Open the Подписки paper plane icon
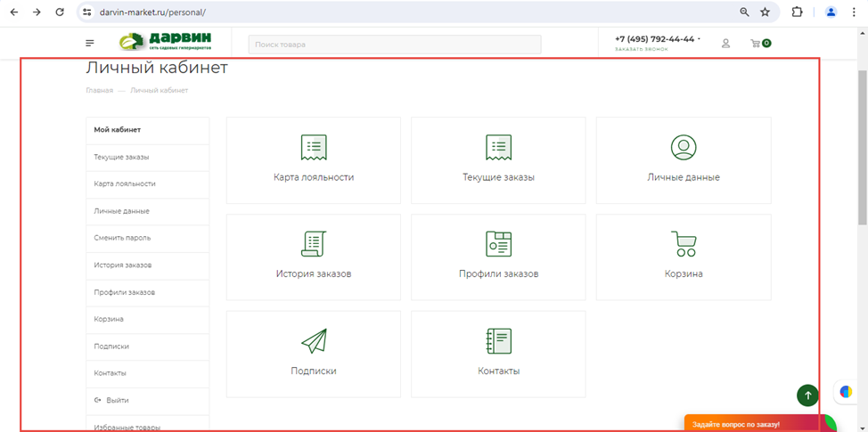 314,341
